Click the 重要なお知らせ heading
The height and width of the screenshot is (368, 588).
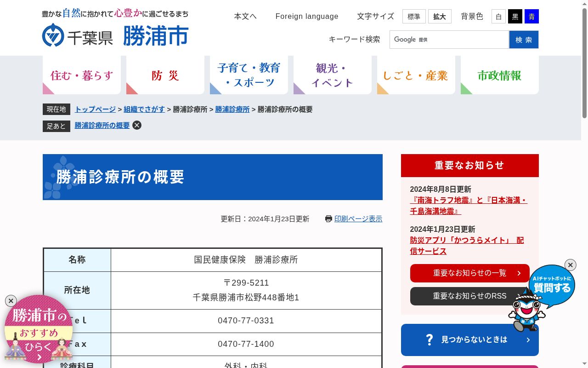470,166
